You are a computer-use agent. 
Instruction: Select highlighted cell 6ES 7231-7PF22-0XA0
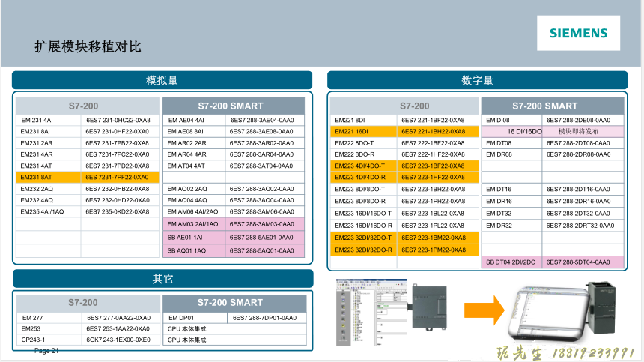point(120,177)
